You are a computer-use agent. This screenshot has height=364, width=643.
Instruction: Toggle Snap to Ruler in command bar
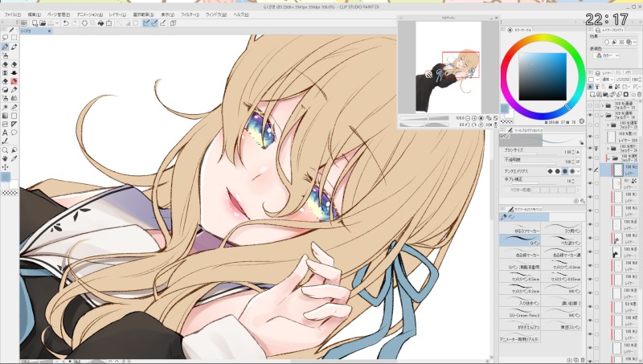click(146, 23)
